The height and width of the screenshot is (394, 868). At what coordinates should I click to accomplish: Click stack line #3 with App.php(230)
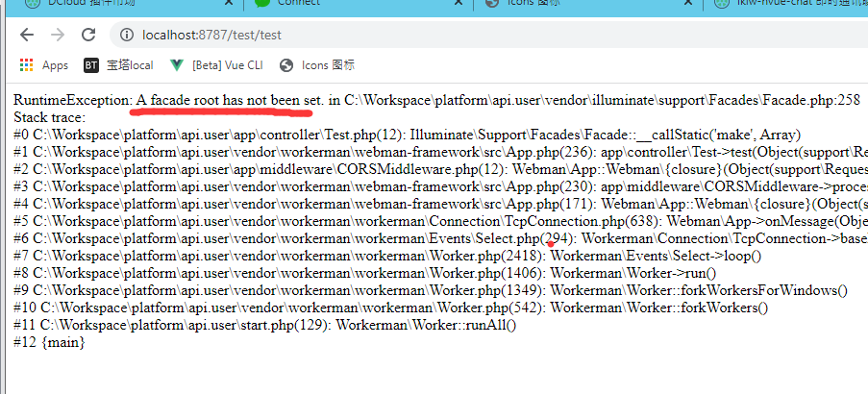(440, 186)
